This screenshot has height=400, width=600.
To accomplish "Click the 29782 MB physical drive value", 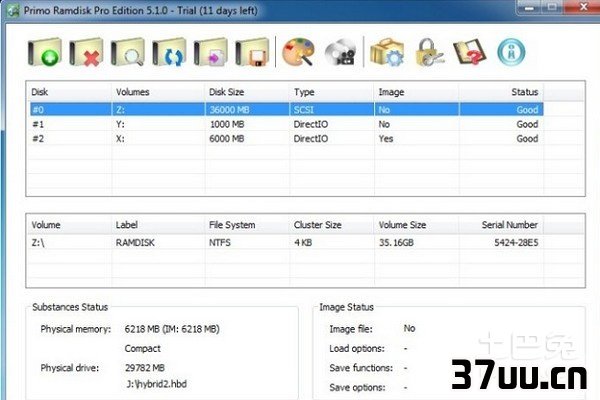I will coord(145,368).
